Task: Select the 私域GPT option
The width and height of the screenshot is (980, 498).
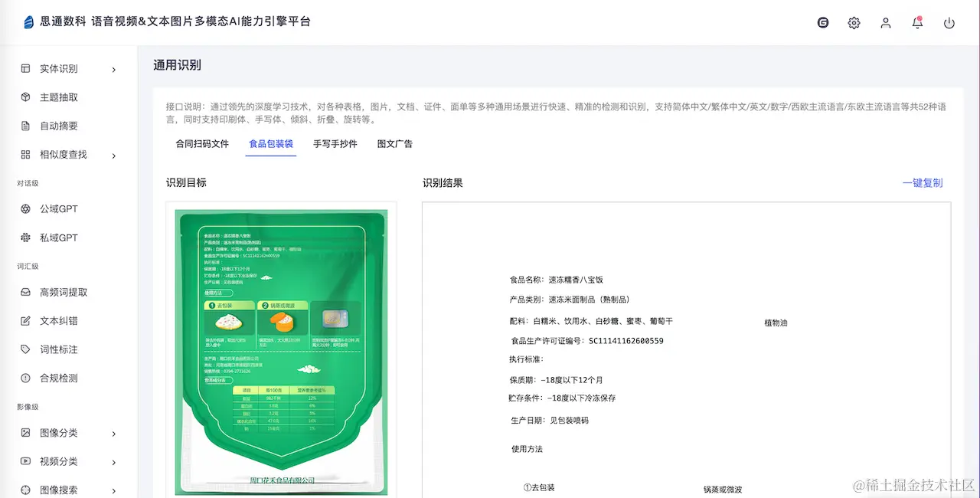Action: 57,238
